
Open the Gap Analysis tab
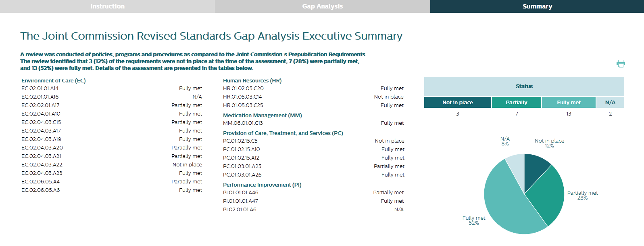[323, 6]
